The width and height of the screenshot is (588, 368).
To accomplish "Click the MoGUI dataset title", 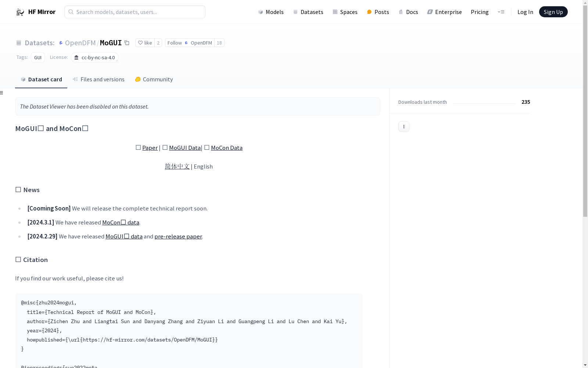I will tap(111, 43).
